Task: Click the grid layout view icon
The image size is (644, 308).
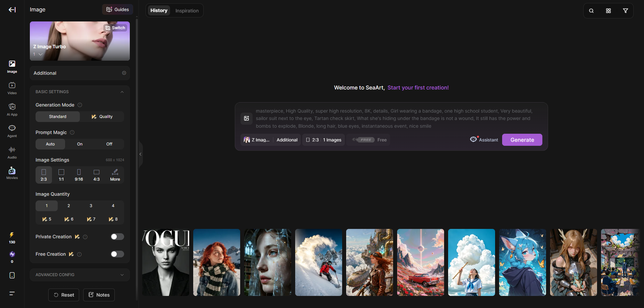Action: [608, 11]
